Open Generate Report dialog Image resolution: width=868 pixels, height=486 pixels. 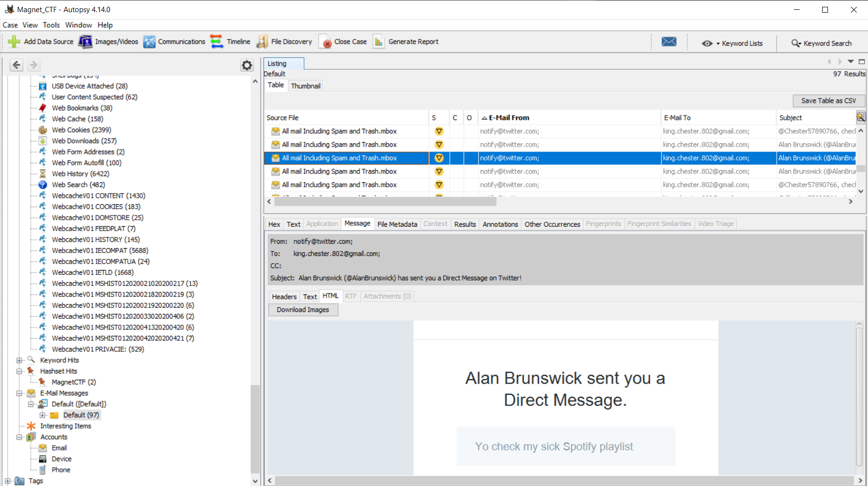tap(406, 42)
